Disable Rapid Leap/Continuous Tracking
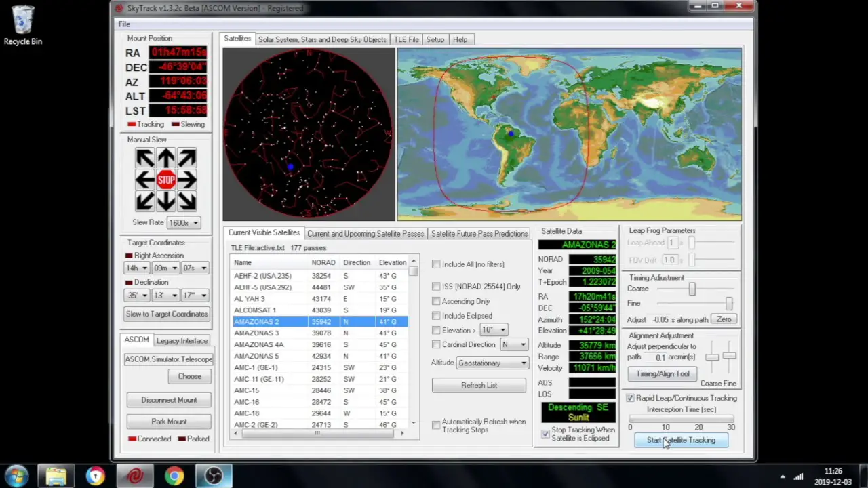The width and height of the screenshot is (868, 488). [630, 398]
